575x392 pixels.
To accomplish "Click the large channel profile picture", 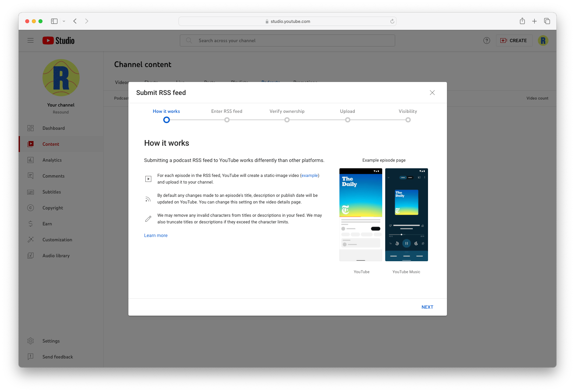I will pyautogui.click(x=61, y=78).
